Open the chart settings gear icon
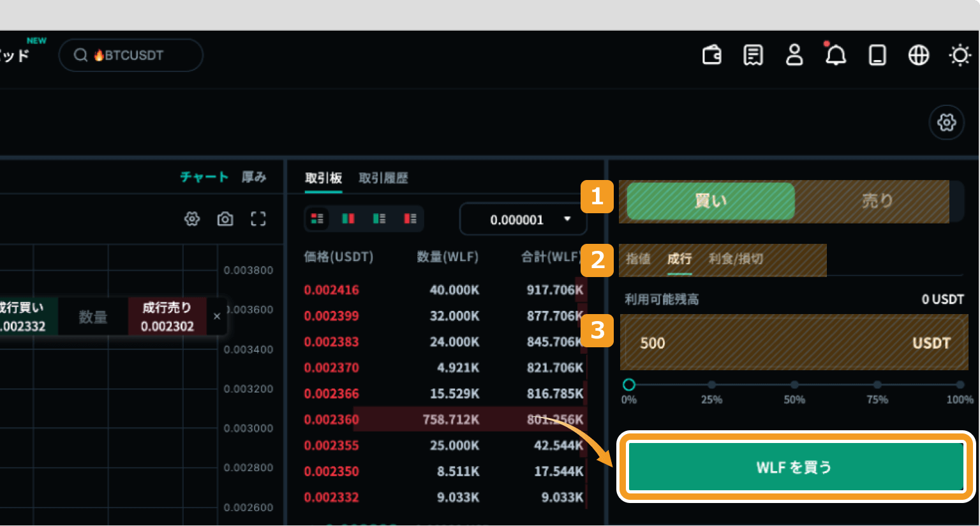 (x=192, y=220)
